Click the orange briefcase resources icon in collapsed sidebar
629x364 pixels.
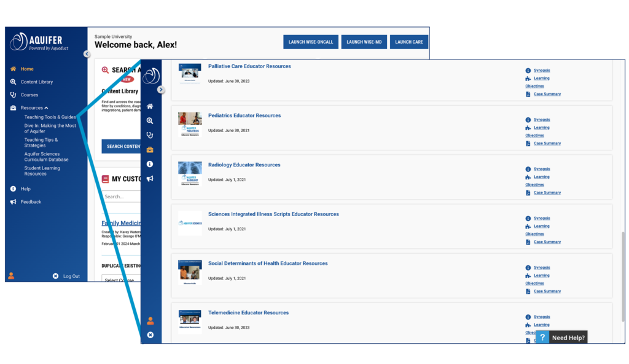coord(150,150)
